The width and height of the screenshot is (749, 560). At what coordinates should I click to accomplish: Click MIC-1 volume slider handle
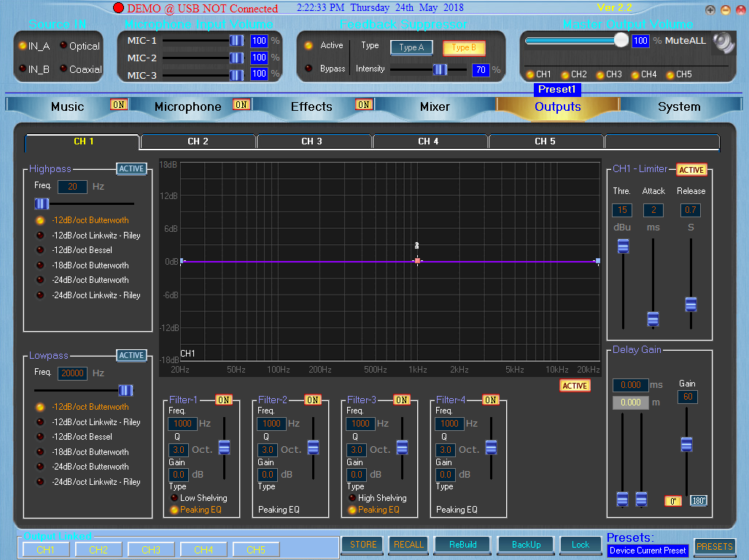click(x=236, y=41)
